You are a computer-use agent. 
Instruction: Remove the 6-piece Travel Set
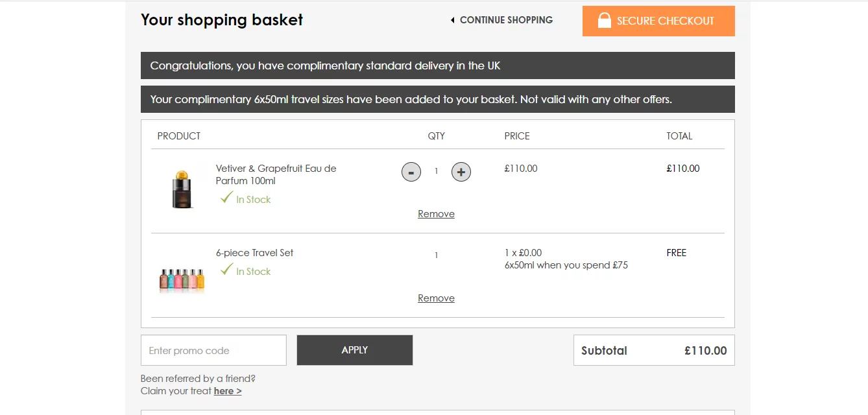[436, 298]
